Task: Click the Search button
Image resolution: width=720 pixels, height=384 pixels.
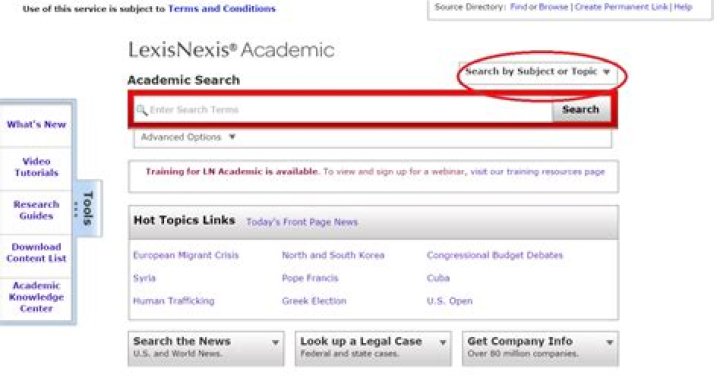Action: point(581,110)
